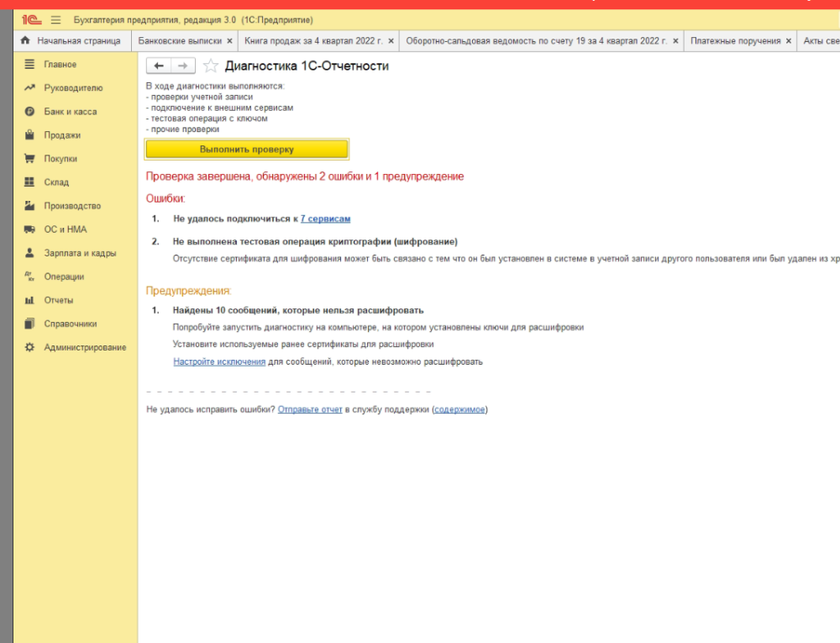The image size is (840, 643).
Task: Go forward with the right arrow button
Action: pyautogui.click(x=183, y=66)
